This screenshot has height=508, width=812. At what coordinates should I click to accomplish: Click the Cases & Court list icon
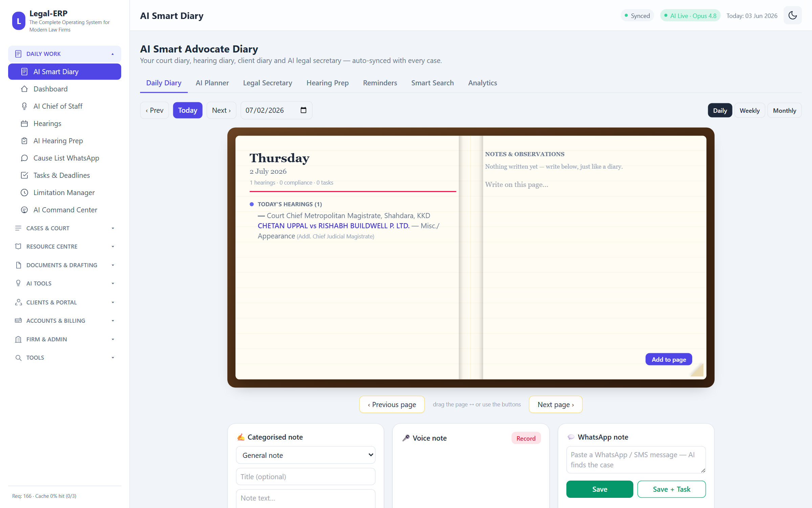(x=18, y=228)
